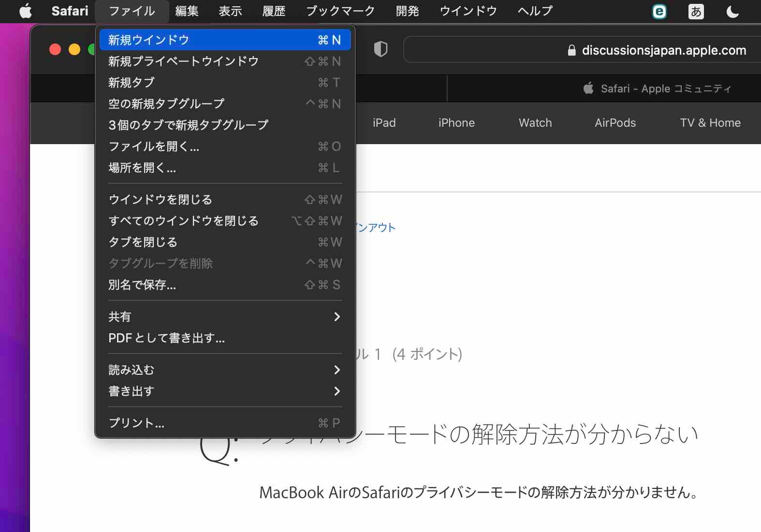Select ファイルを開く… menu item
This screenshot has height=532, width=761.
coord(225,146)
